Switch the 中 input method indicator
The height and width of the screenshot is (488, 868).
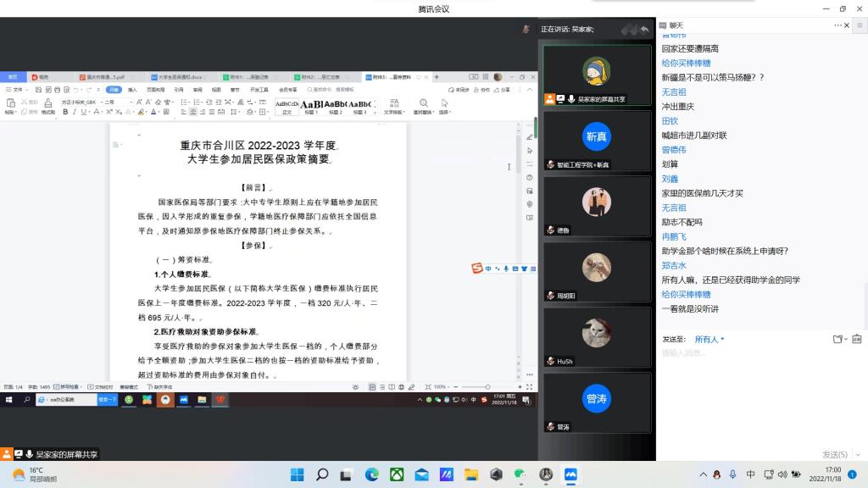[x=750, y=474]
